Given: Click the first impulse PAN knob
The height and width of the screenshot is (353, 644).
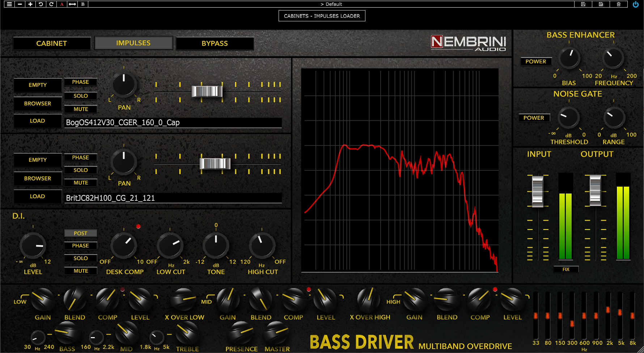Looking at the screenshot, I should click(124, 85).
